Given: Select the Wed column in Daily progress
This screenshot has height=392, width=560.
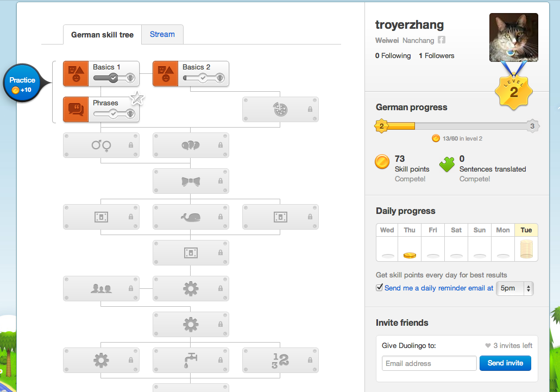Looking at the screenshot, I should [387, 242].
